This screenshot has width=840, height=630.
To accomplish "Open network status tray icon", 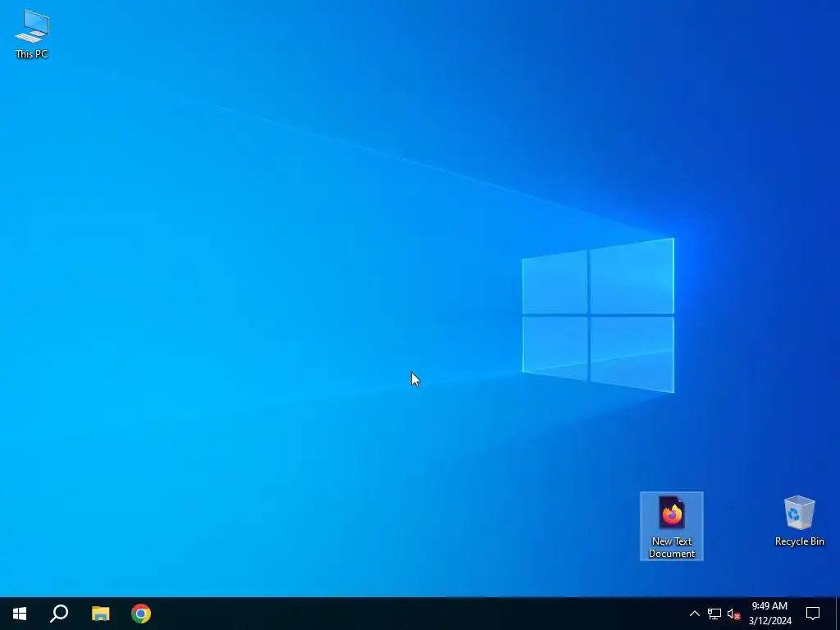I will tap(714, 614).
